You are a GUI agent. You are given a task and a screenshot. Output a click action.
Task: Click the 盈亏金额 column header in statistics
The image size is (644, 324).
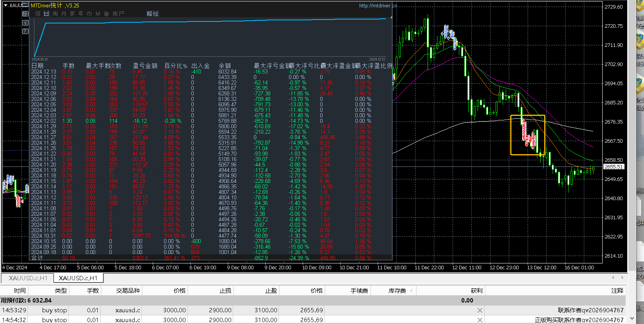point(145,66)
